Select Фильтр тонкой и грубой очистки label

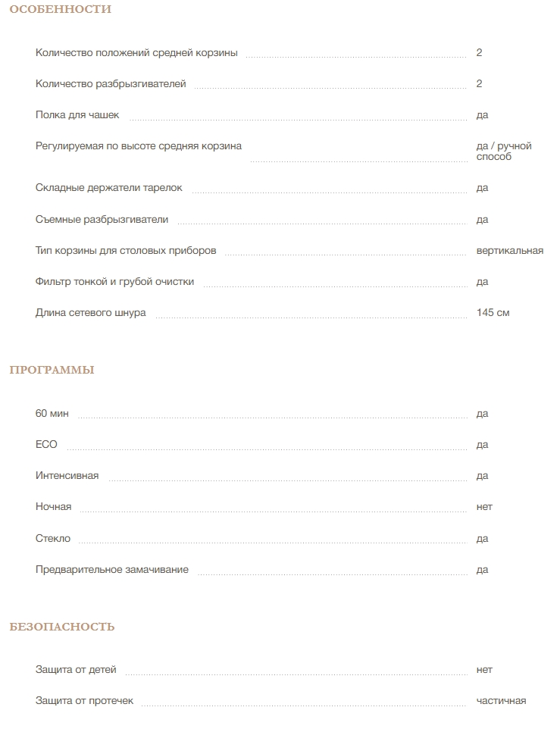click(114, 282)
